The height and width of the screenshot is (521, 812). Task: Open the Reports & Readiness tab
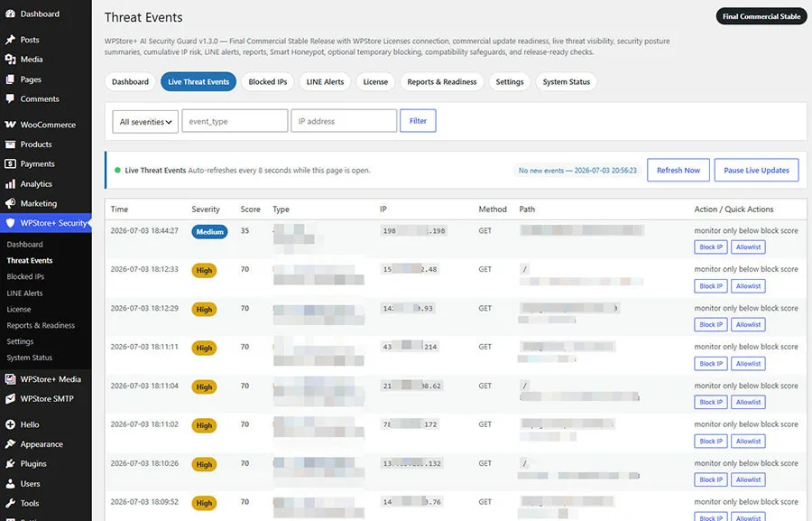442,82
